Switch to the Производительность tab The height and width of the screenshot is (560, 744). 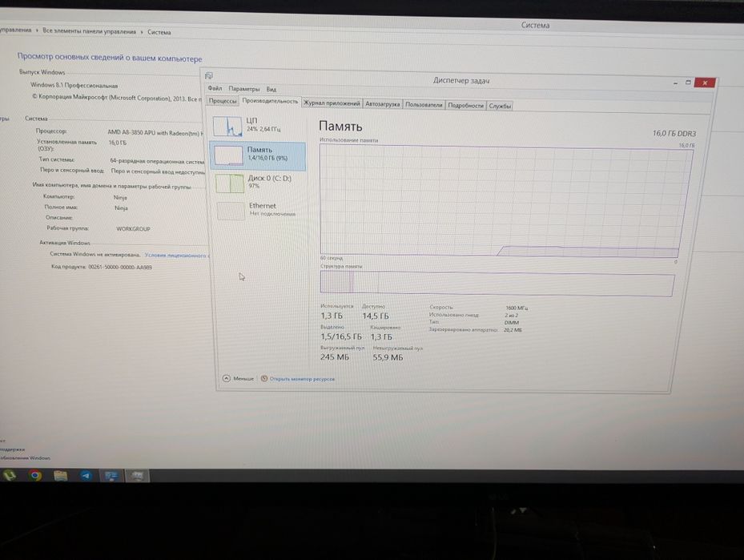click(270, 101)
